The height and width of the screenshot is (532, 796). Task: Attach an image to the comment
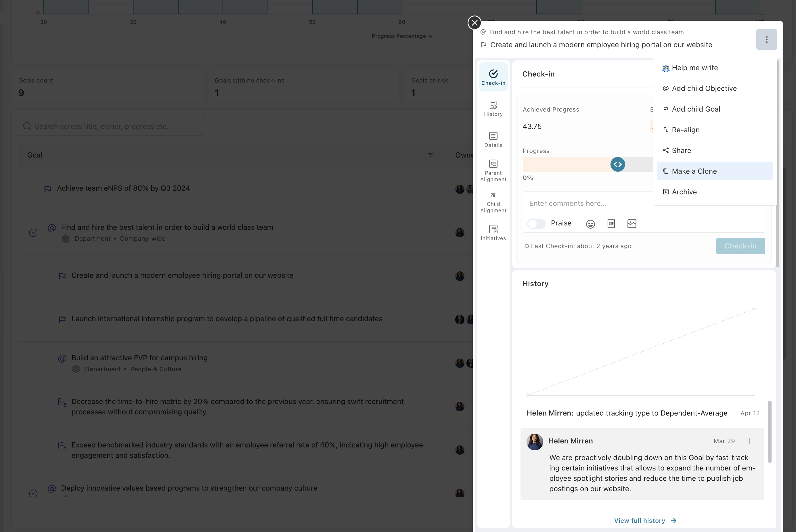pos(632,224)
